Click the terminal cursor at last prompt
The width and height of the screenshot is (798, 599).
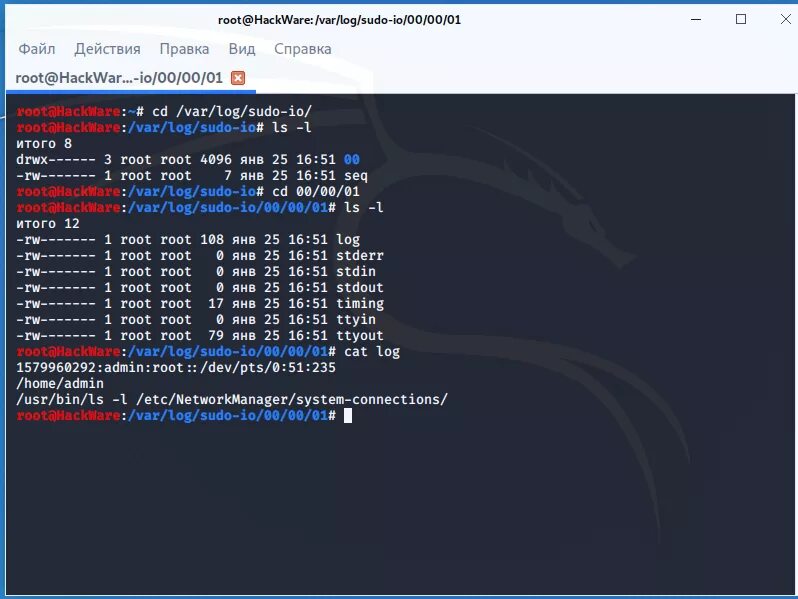(348, 416)
